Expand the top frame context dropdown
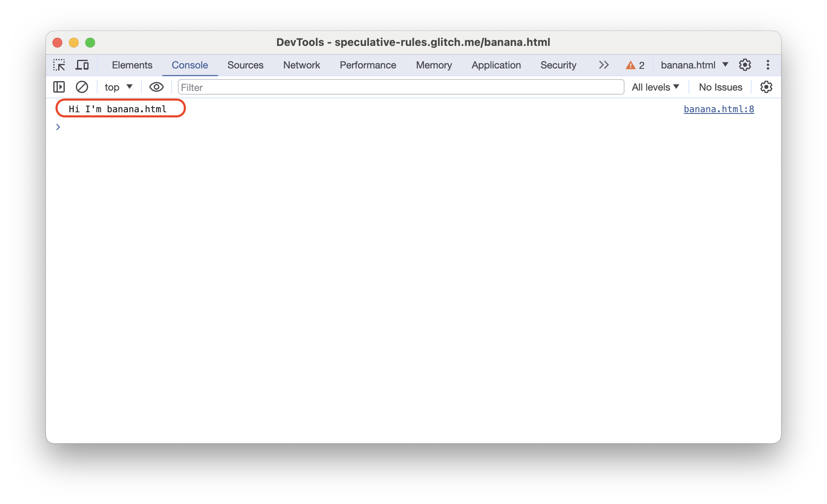The height and width of the screenshot is (504, 827). [x=116, y=87]
